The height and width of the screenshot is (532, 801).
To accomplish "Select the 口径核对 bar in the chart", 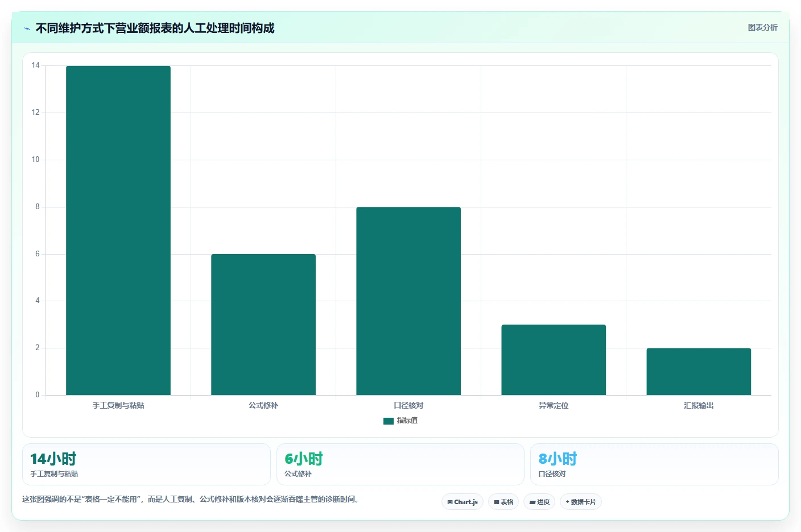I will coord(408,301).
